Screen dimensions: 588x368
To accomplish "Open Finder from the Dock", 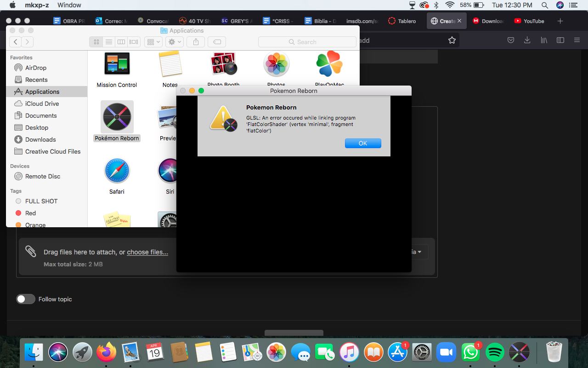I will pos(34,353).
